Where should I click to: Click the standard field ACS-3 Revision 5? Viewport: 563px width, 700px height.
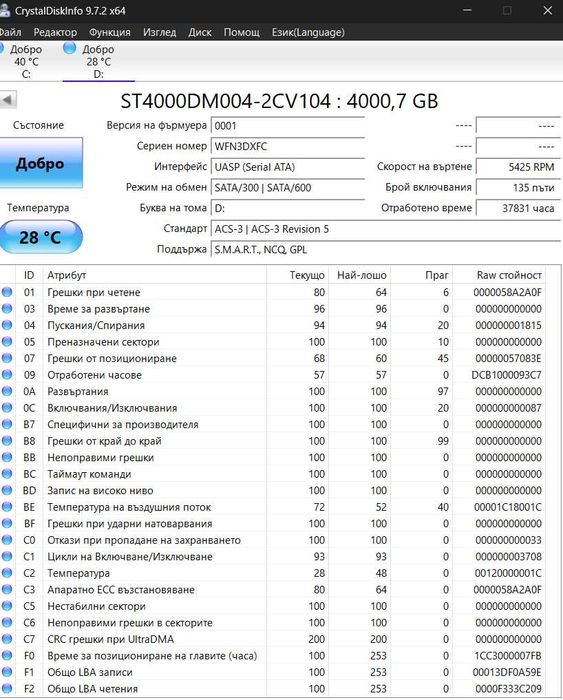(x=386, y=229)
